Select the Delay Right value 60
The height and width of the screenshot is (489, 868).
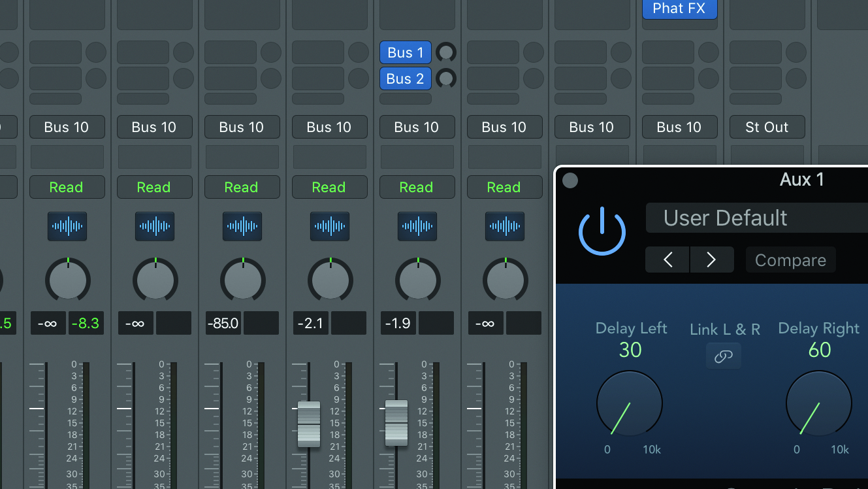[820, 350]
